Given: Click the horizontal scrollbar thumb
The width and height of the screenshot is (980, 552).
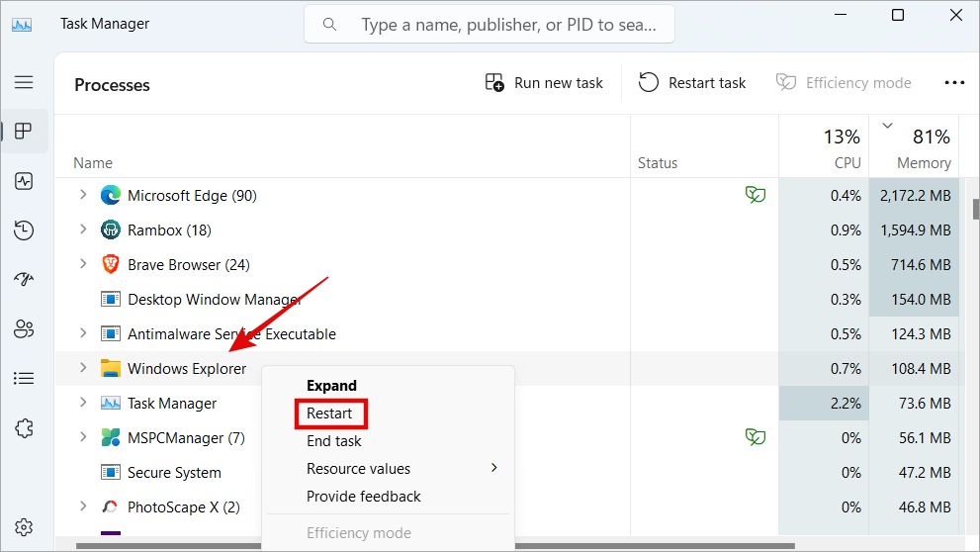Looking at the screenshot, I should (x=436, y=546).
